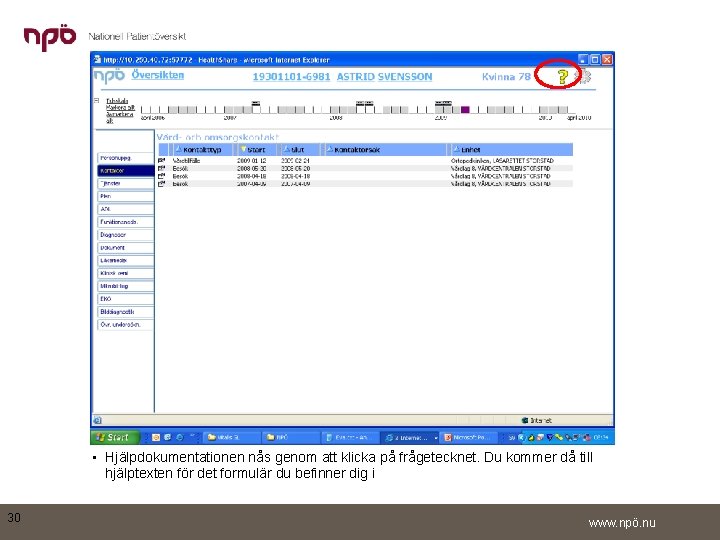The image size is (720, 540).
Task: Open the Personuppg. sidebar tab
Action: point(125,158)
